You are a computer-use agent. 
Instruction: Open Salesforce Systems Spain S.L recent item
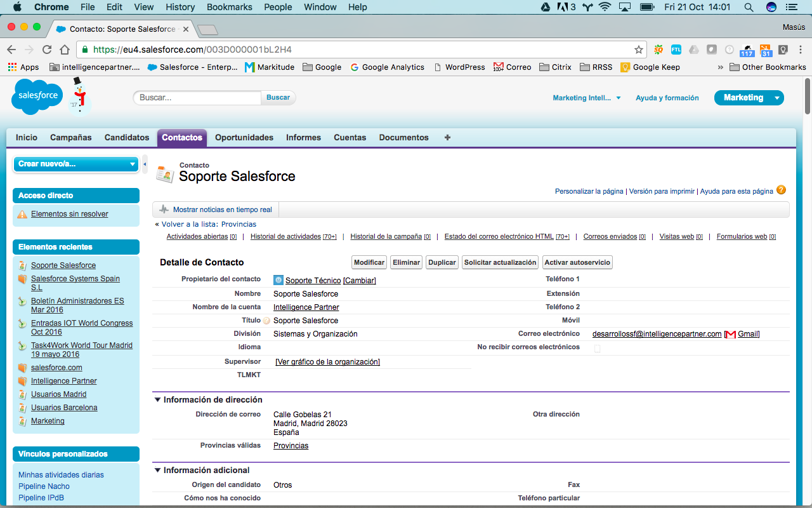click(75, 283)
